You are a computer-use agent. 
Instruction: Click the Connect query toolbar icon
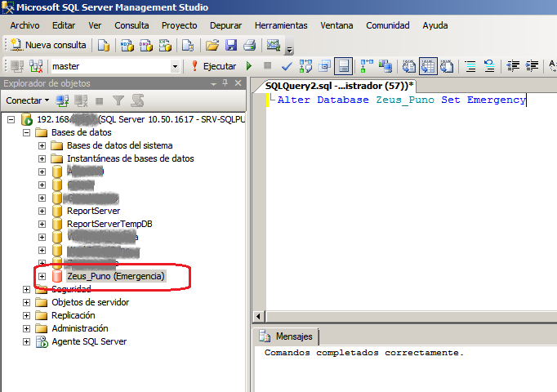pyautogui.click(x=17, y=66)
